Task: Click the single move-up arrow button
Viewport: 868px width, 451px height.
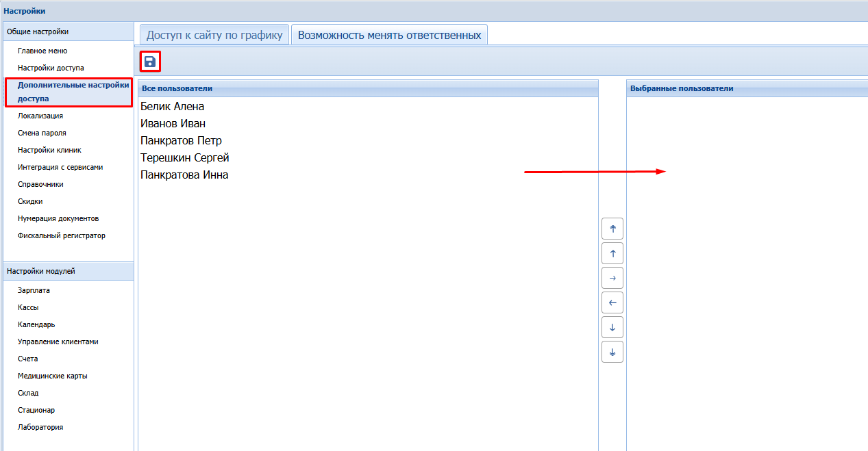Action: point(612,253)
